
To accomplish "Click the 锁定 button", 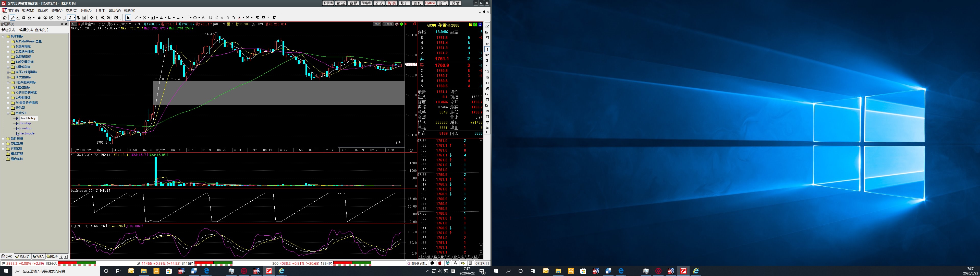I will click(341, 3).
